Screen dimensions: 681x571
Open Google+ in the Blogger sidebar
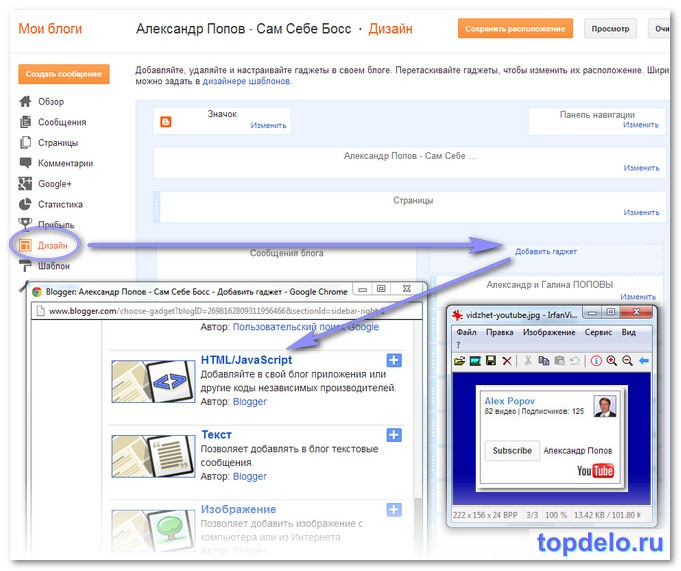click(x=45, y=184)
